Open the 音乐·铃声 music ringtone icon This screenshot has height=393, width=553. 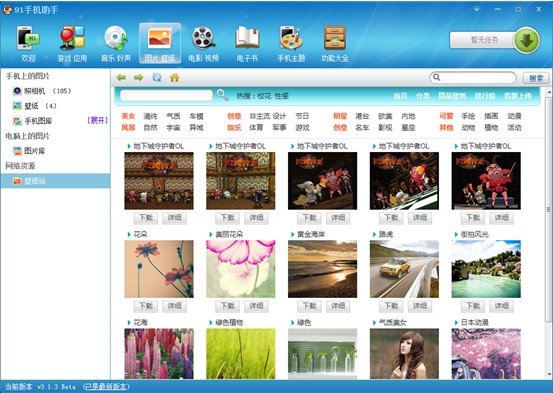[116, 43]
